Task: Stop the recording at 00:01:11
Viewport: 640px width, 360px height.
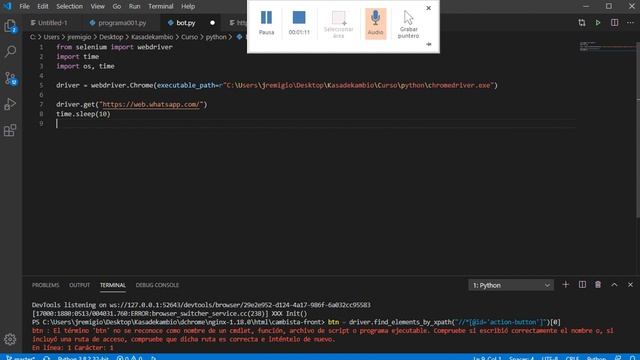Action: tap(299, 23)
